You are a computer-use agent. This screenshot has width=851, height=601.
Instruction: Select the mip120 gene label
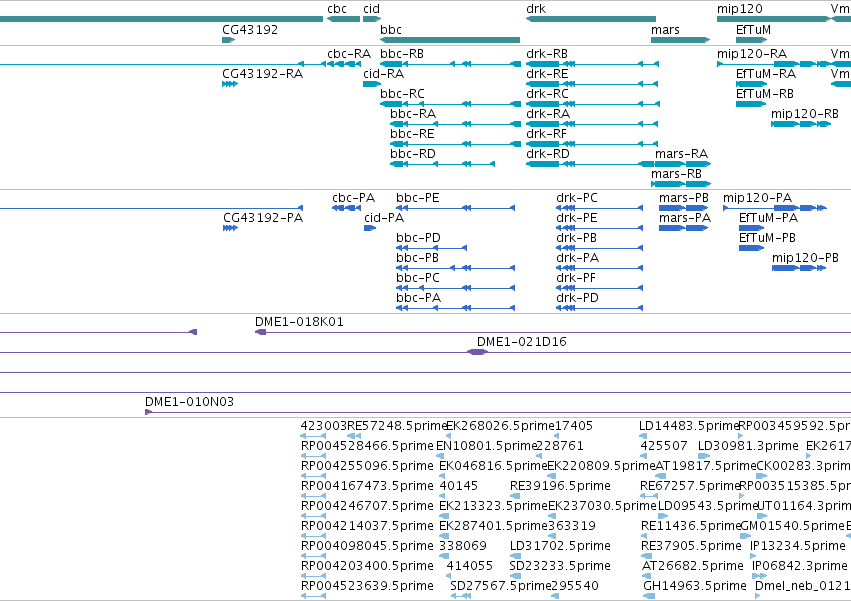pyautogui.click(x=739, y=9)
